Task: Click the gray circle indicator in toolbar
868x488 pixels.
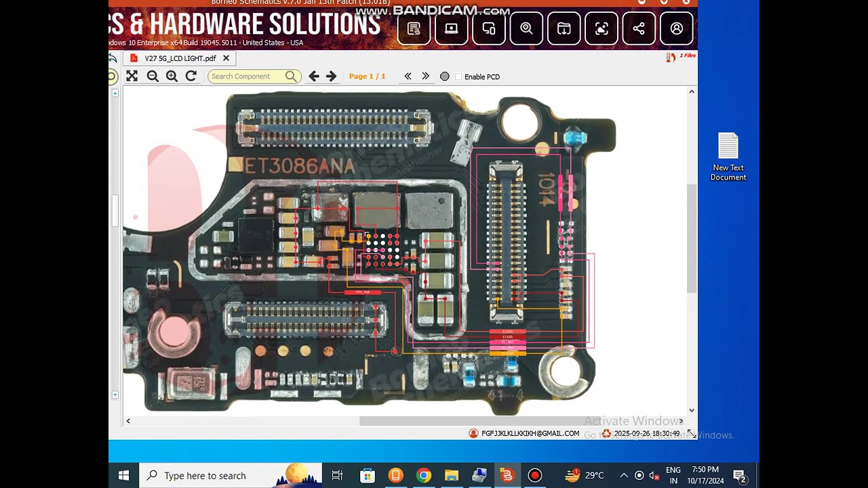Action: pos(445,77)
